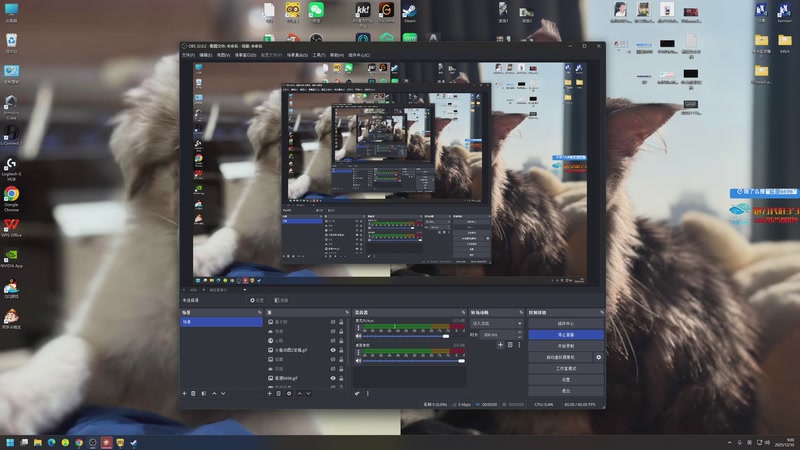Open WPS Office desktop shortcut
The height and width of the screenshot is (450, 800).
click(11, 228)
